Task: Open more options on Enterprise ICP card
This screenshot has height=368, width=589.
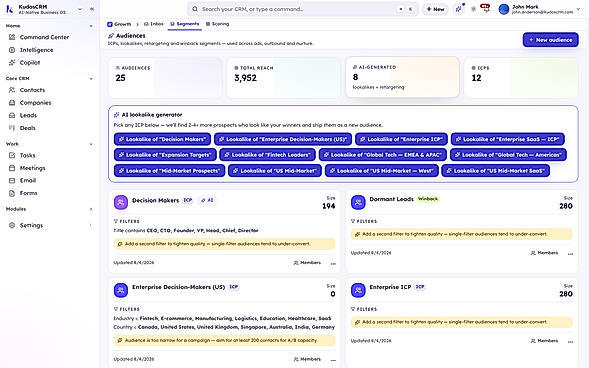Action: coord(570,342)
